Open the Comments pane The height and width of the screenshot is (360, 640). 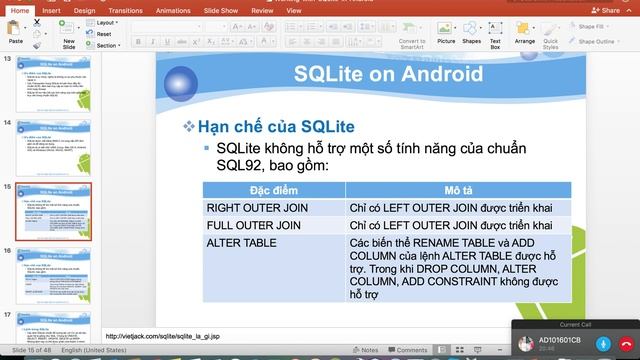[x=407, y=350]
